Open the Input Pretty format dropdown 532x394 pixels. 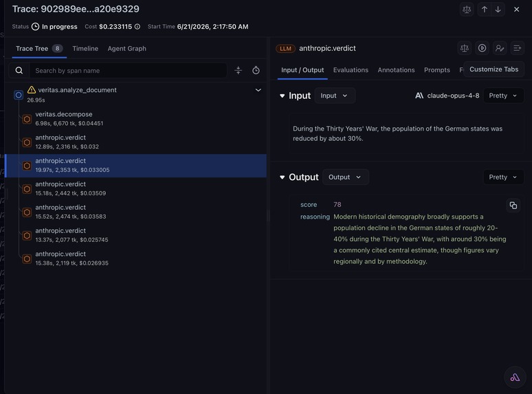pyautogui.click(x=503, y=96)
